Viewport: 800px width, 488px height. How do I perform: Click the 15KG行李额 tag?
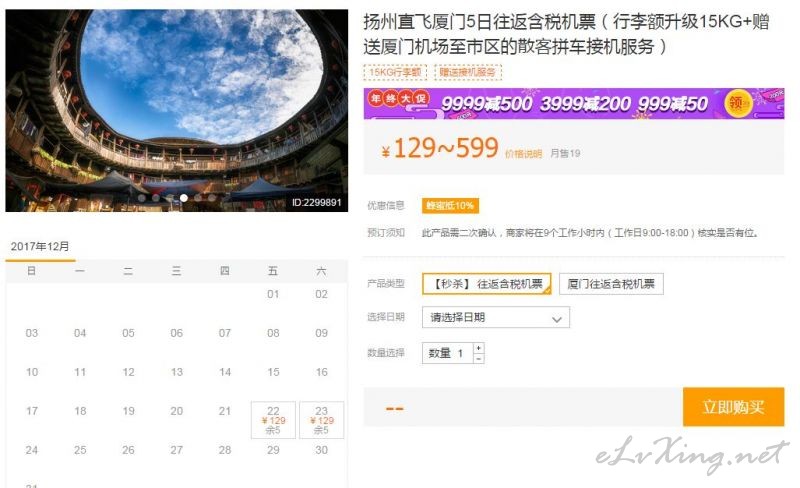pyautogui.click(x=395, y=72)
